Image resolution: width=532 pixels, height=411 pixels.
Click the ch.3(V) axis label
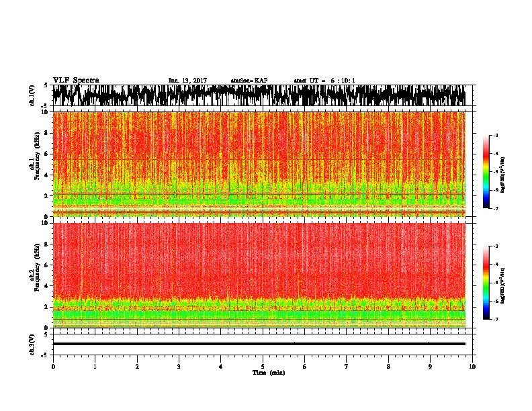pyautogui.click(x=32, y=345)
